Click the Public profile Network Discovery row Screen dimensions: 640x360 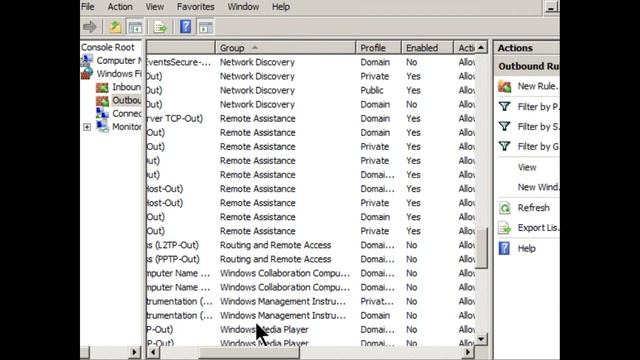coord(311,90)
